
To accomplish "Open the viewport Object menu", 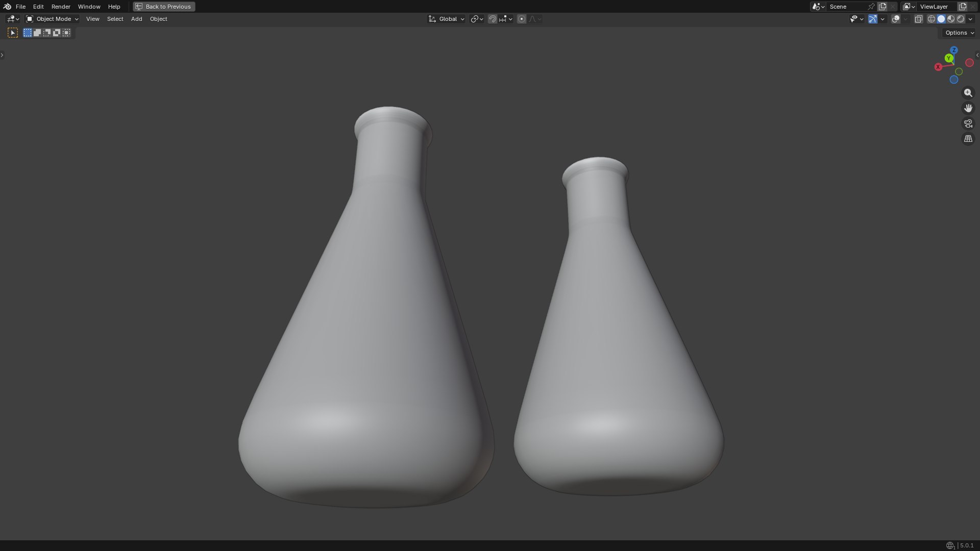I will tap(158, 19).
